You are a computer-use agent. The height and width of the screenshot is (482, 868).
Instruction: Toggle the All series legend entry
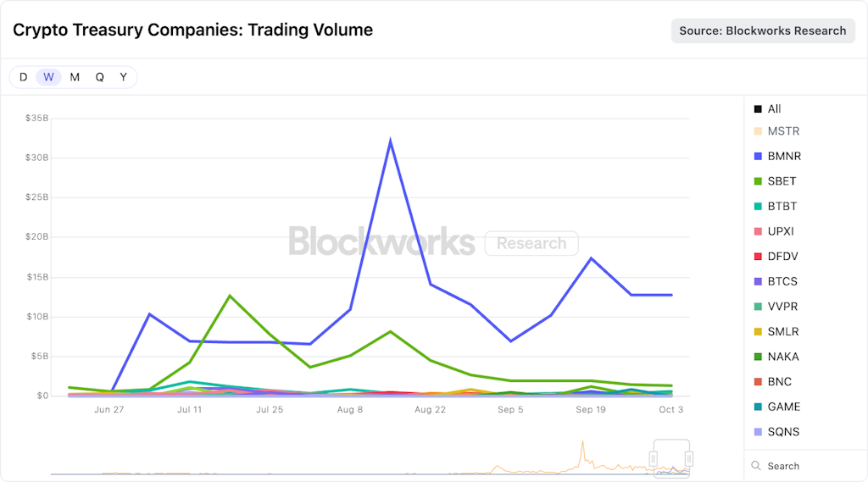coord(774,109)
